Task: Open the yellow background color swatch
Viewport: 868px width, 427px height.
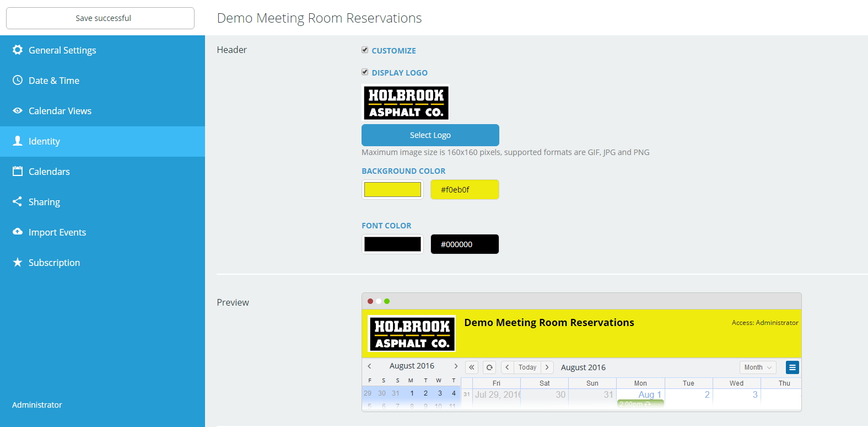Action: pos(392,190)
